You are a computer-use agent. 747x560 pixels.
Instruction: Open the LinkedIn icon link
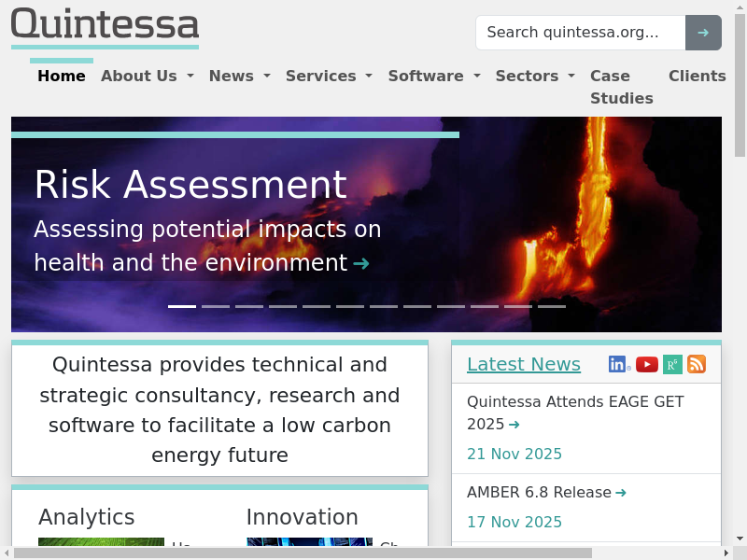[617, 364]
